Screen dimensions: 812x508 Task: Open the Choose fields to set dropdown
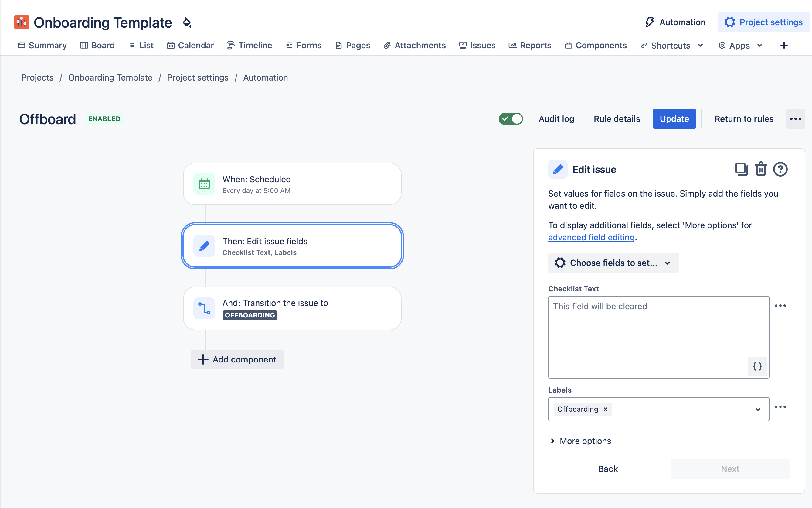613,263
